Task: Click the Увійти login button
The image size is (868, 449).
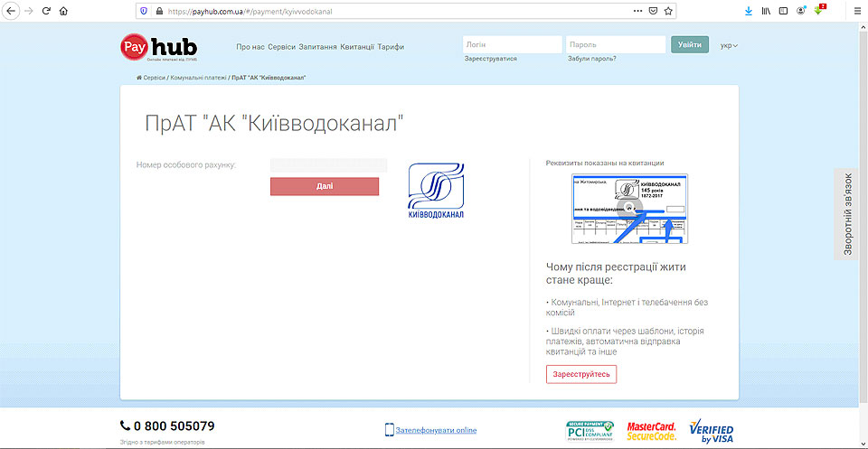Action: (x=690, y=45)
